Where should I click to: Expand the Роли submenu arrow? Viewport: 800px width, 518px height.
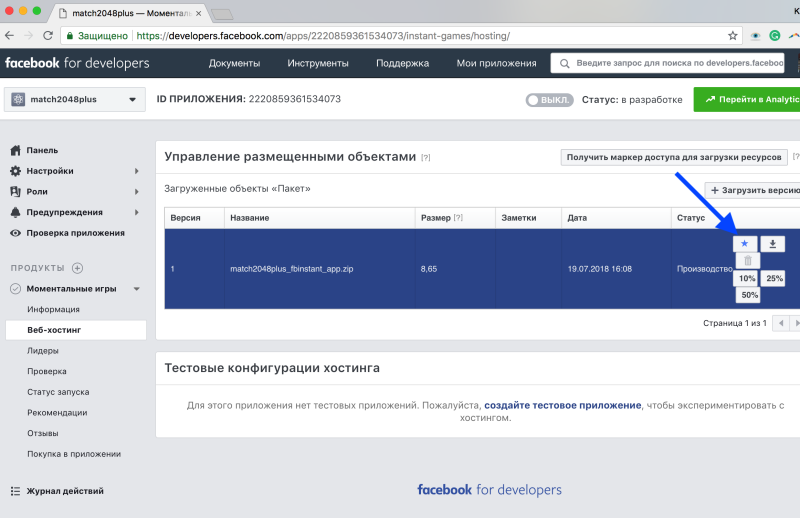[137, 191]
